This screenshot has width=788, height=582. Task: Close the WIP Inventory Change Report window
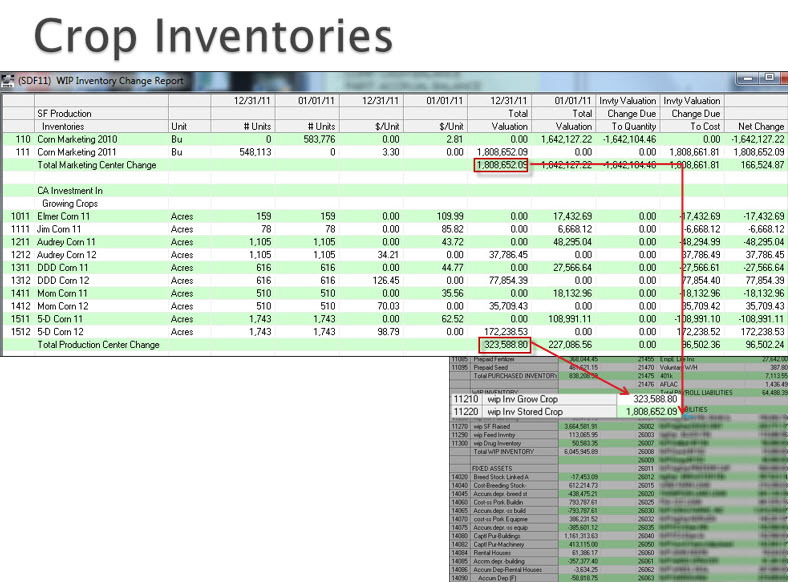tap(775, 78)
